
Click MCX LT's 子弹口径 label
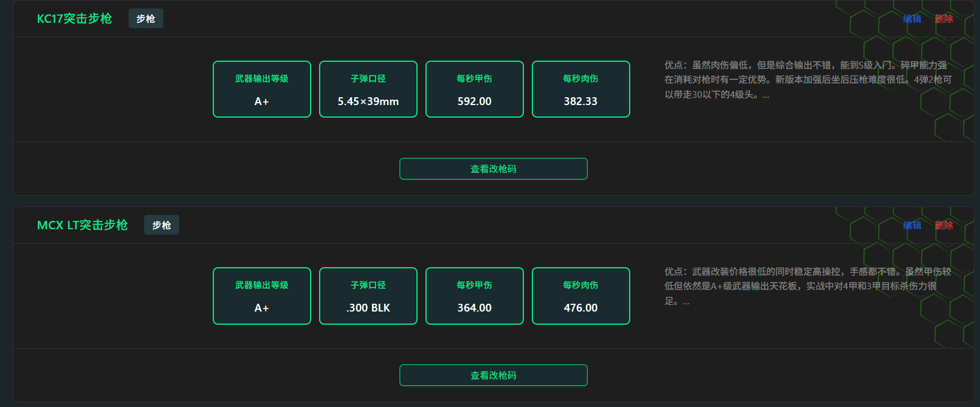(x=368, y=285)
